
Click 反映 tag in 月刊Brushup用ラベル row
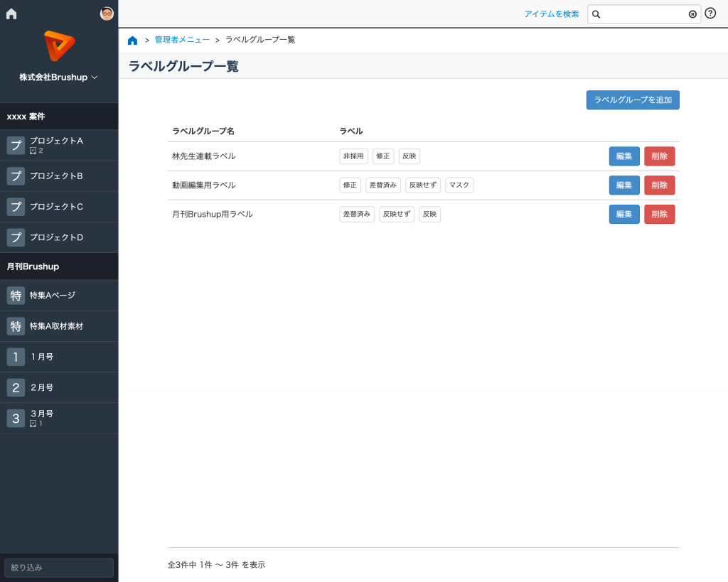coord(429,215)
